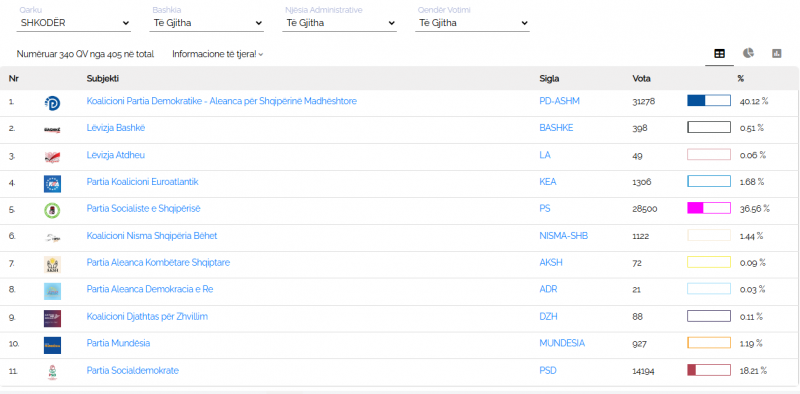Open the Qarku dropdown showing SHKODËR
Screen dimensions: 800x394
[74, 23]
